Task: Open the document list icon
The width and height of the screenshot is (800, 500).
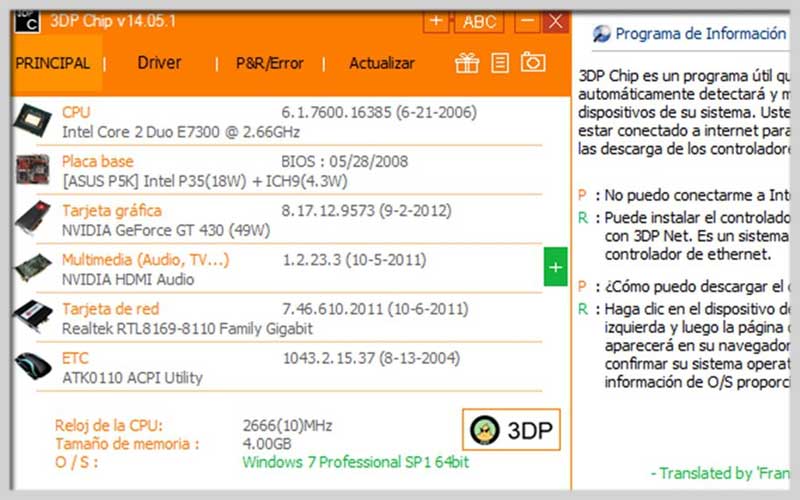Action: pos(500,63)
